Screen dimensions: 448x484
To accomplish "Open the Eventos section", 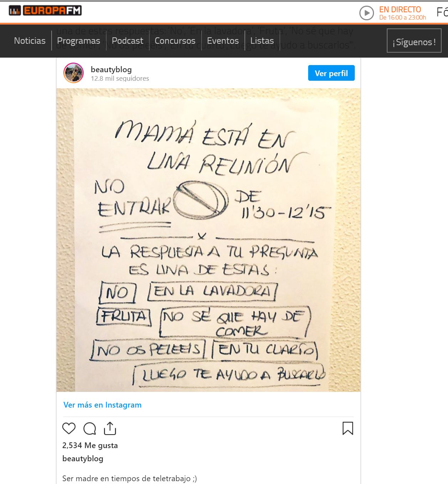I will pos(223,41).
